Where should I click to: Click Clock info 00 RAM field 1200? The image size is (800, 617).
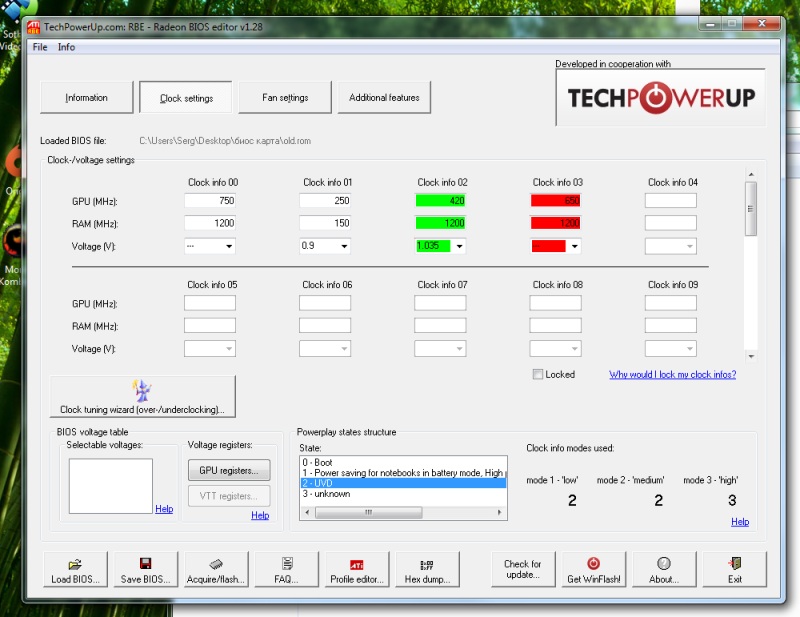(210, 223)
